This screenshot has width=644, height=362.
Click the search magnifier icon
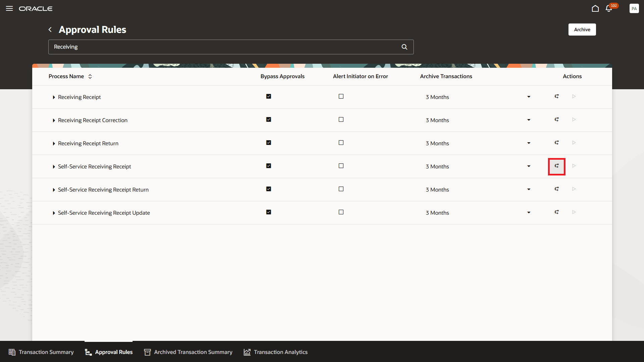tap(404, 47)
